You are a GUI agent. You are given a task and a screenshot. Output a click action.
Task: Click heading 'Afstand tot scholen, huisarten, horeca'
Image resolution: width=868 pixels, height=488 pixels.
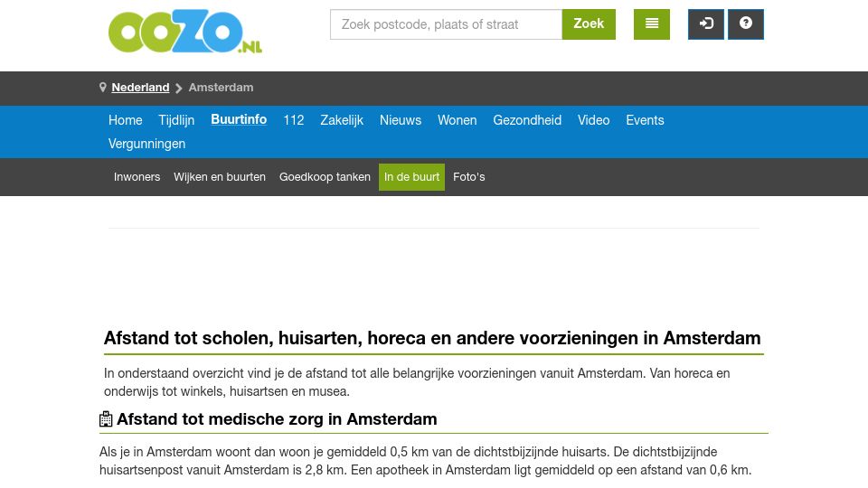click(432, 338)
